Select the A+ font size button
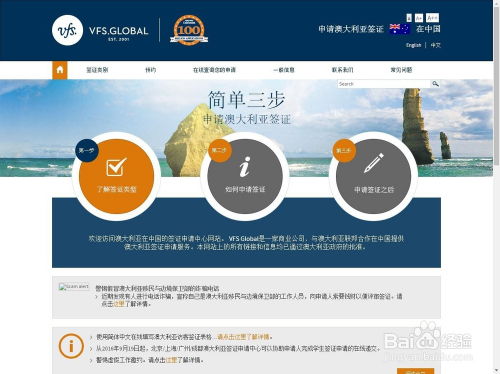The image size is (500, 374). (419, 18)
